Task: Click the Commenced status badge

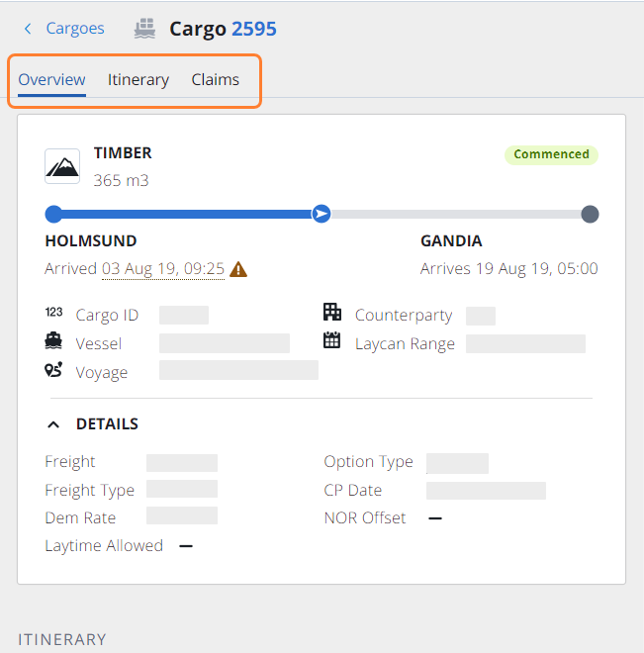Action: (551, 154)
